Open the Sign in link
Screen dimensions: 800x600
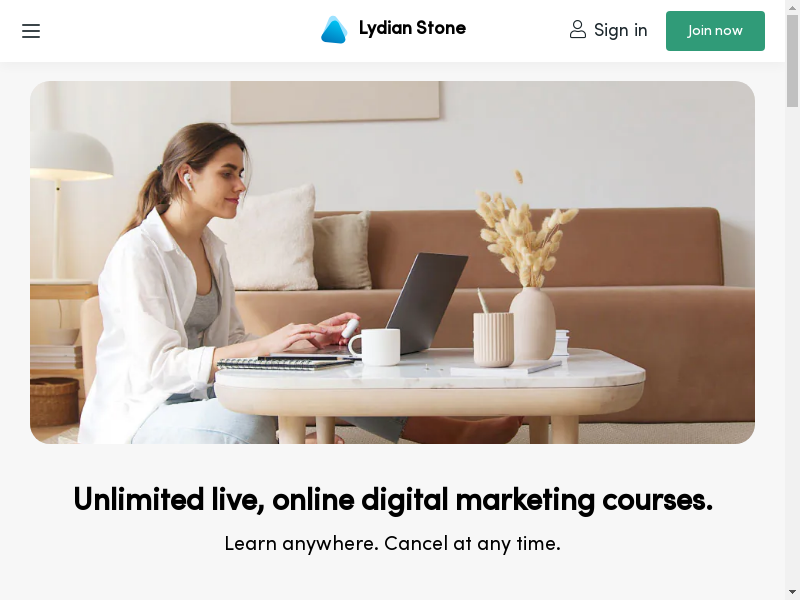pyautogui.click(x=620, y=30)
